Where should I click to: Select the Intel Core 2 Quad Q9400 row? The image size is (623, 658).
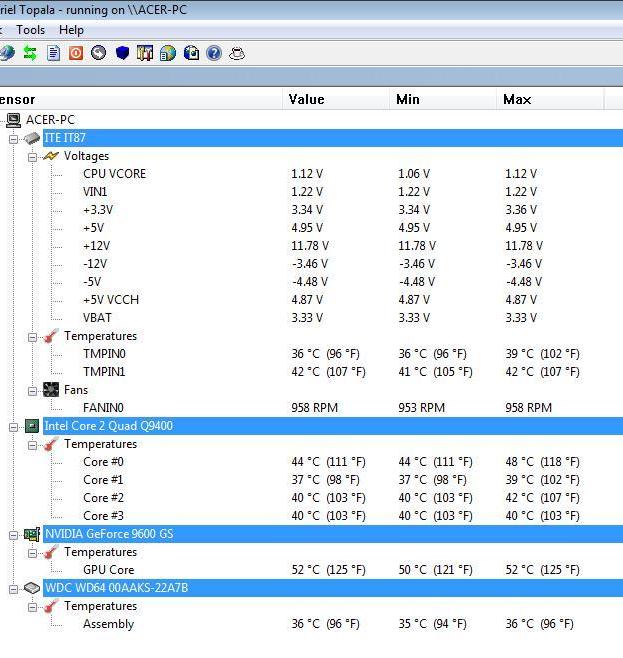333,426
